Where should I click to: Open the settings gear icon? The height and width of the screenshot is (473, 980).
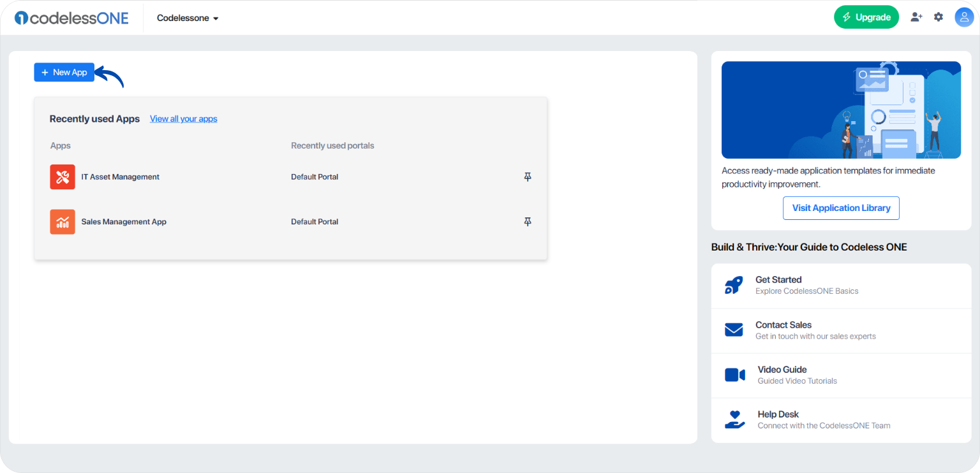[939, 17]
